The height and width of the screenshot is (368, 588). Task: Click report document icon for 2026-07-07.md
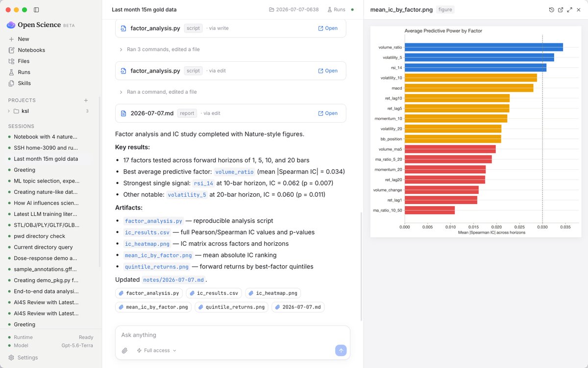pyautogui.click(x=124, y=113)
